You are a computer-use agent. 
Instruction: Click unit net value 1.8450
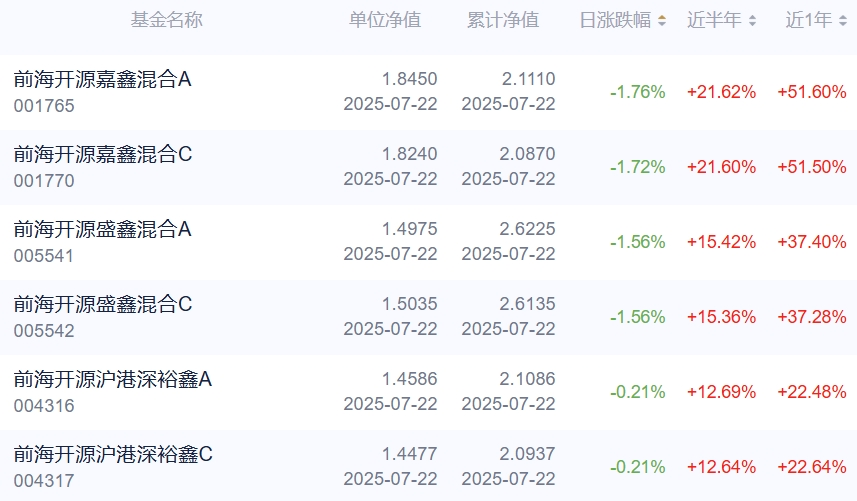(x=409, y=79)
